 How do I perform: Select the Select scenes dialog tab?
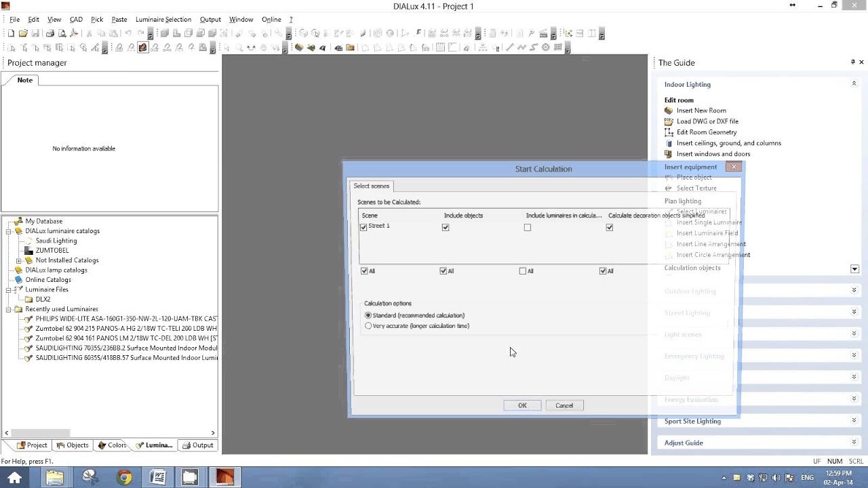372,186
